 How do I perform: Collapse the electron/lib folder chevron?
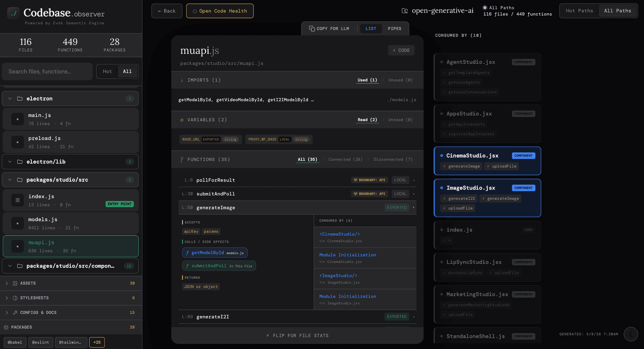10,162
